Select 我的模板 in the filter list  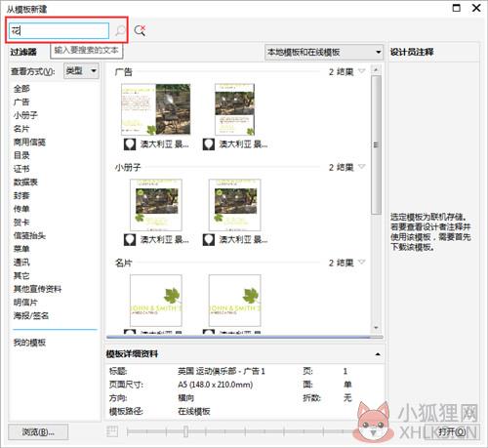(29, 343)
